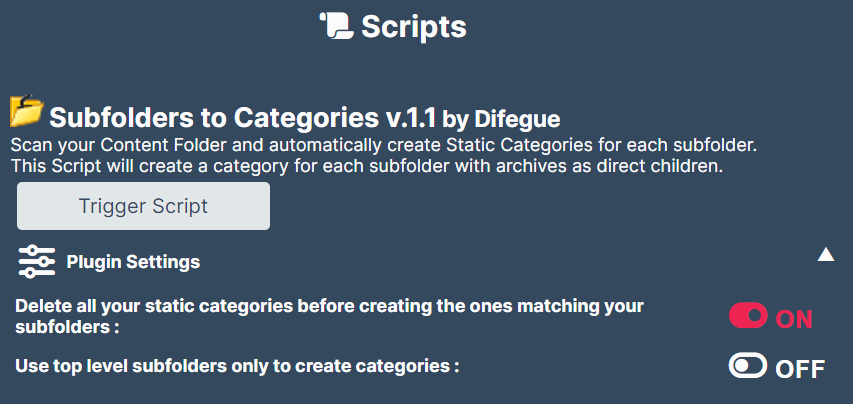853x404 pixels.
Task: Click the 'Scan your Content Folder' description line
Action: [384, 146]
